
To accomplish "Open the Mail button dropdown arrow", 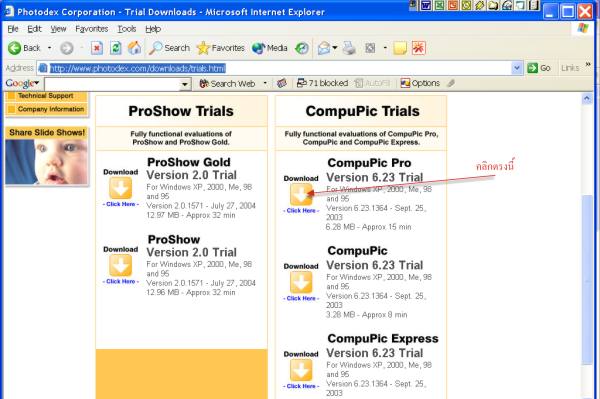I will pyautogui.click(x=335, y=48).
